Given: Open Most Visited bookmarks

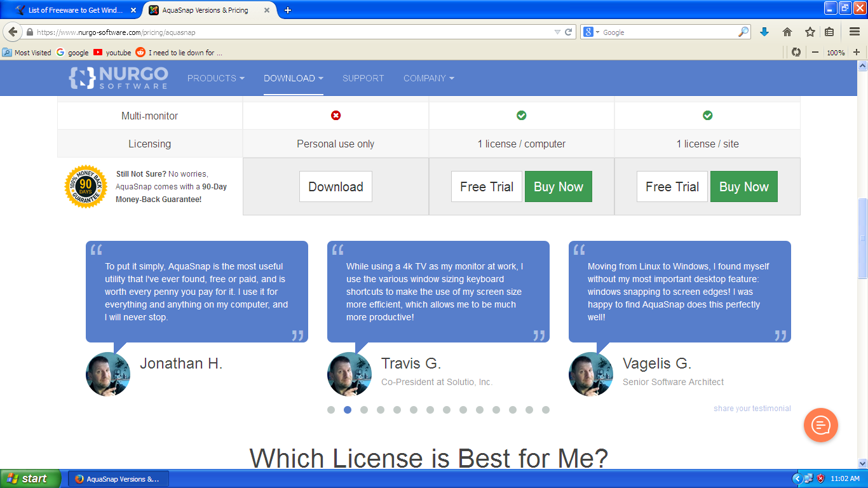Looking at the screenshot, I should pyautogui.click(x=27, y=53).
